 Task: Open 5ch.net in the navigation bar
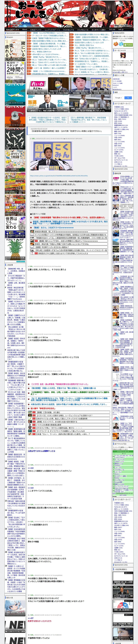click(112, 30)
